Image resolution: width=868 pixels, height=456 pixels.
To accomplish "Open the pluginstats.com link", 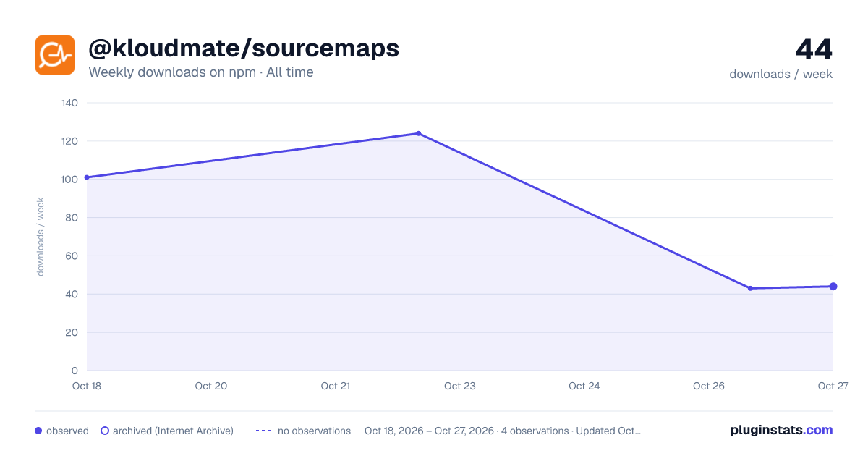I will click(x=782, y=430).
